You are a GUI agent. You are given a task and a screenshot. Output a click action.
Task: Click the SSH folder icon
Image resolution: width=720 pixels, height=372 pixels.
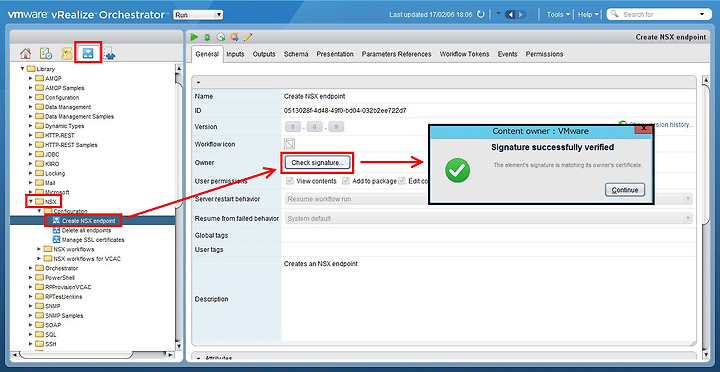pos(39,344)
